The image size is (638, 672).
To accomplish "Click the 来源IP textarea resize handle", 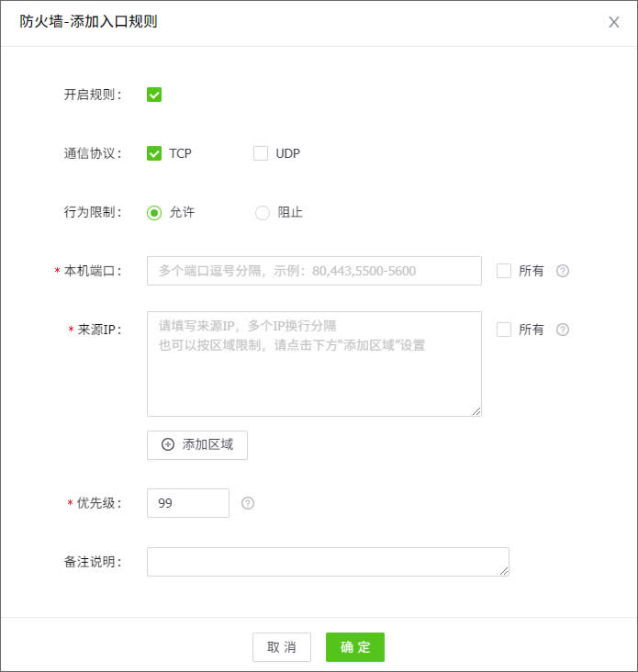I will [476, 411].
